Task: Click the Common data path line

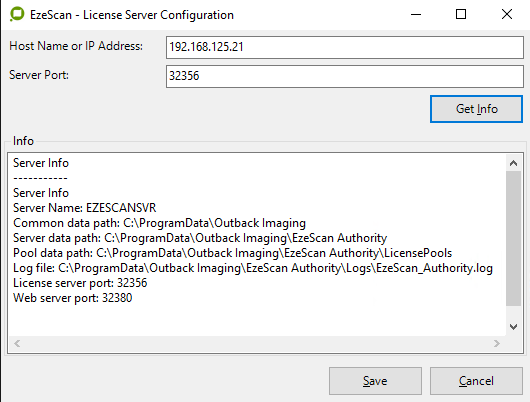Action: (x=159, y=223)
